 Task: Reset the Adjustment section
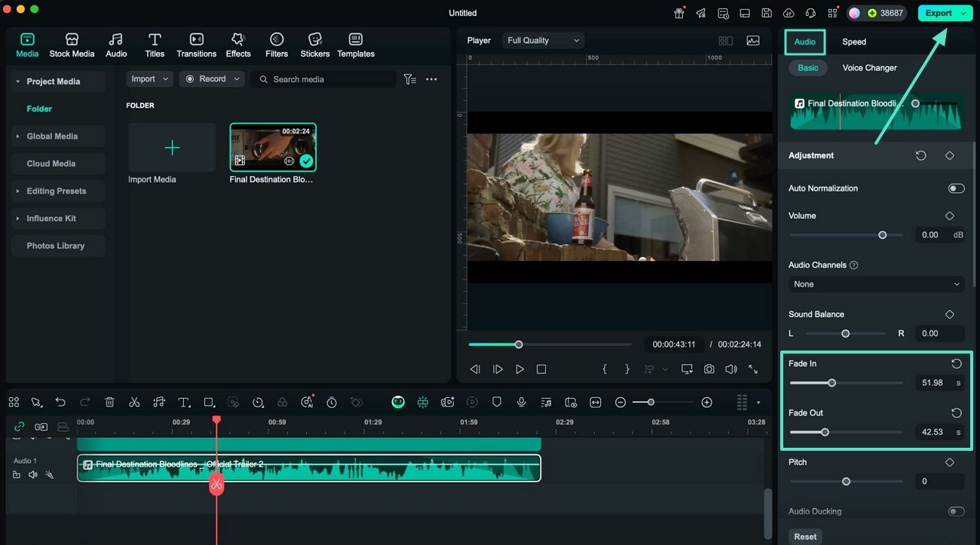(x=920, y=155)
